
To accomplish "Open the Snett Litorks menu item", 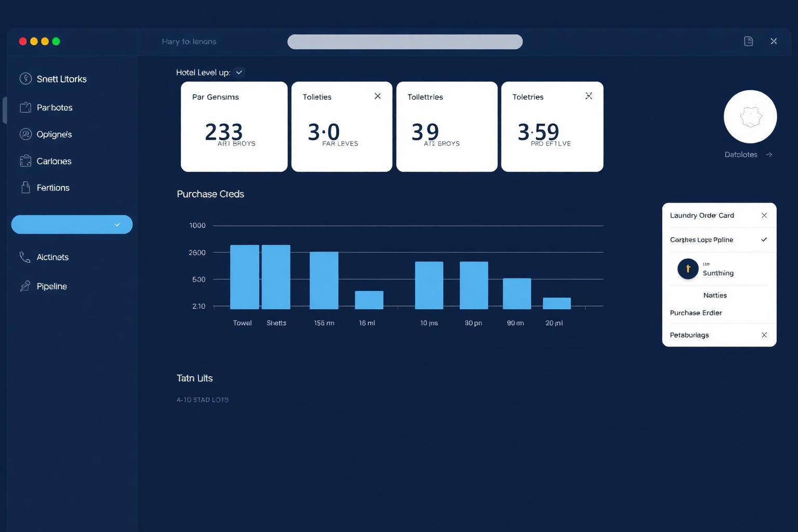I will tap(62, 79).
